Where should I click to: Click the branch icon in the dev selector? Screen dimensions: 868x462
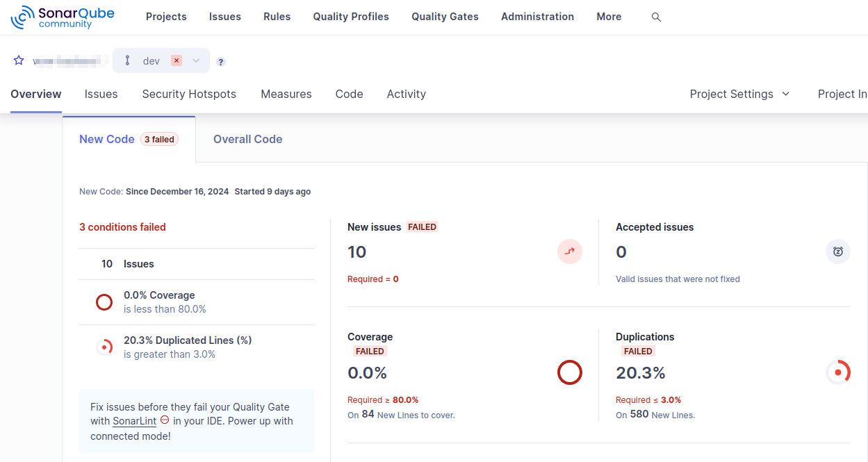pyautogui.click(x=127, y=60)
